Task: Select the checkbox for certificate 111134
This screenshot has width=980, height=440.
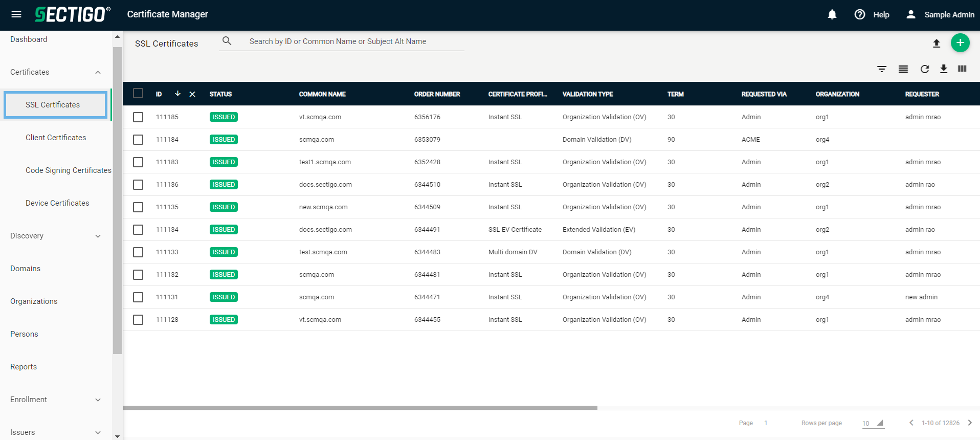Action: click(x=138, y=230)
